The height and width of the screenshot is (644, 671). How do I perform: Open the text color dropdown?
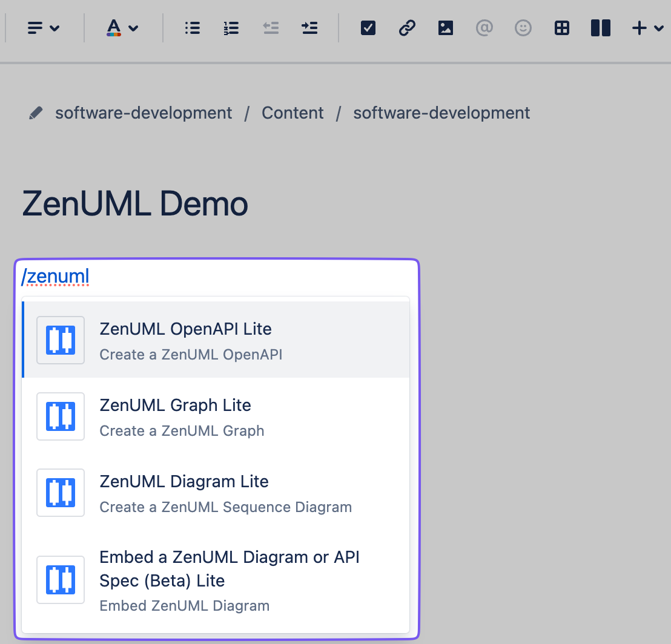point(122,28)
